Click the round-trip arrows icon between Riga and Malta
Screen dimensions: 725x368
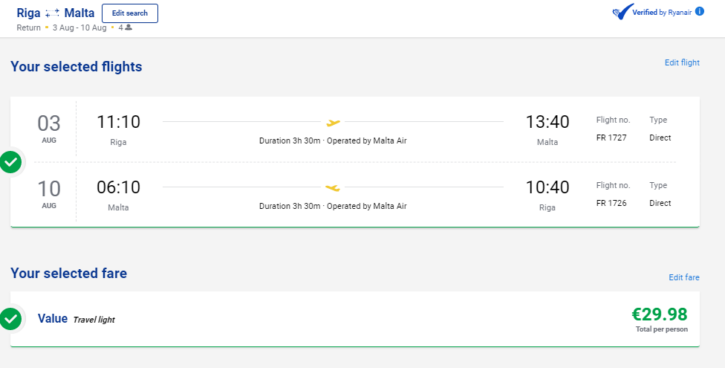pyautogui.click(x=53, y=13)
